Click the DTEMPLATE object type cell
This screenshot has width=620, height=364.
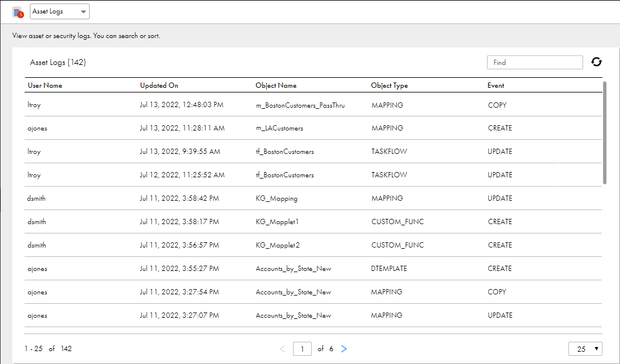click(389, 269)
